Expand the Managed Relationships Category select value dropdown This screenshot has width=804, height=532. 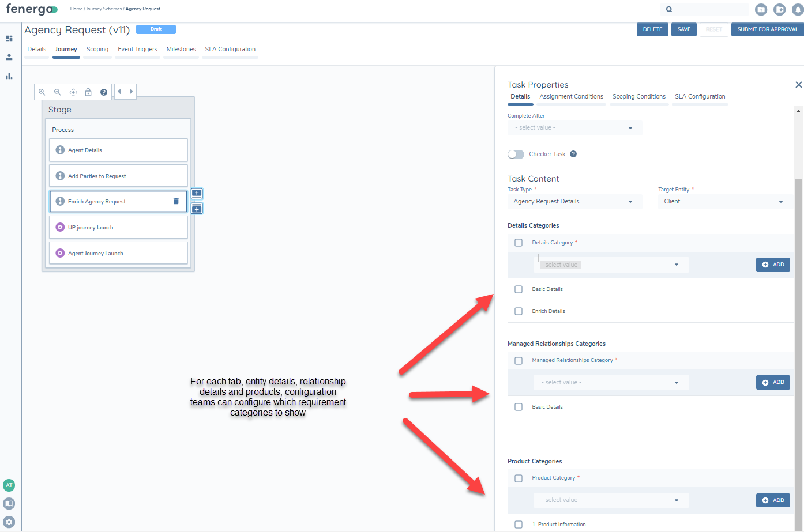pyautogui.click(x=611, y=382)
